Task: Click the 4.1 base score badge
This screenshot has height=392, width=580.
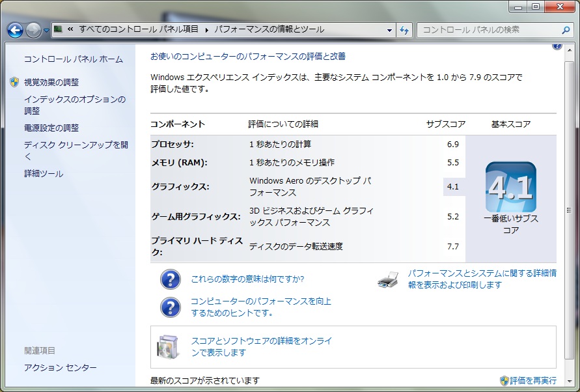Action: [x=511, y=187]
